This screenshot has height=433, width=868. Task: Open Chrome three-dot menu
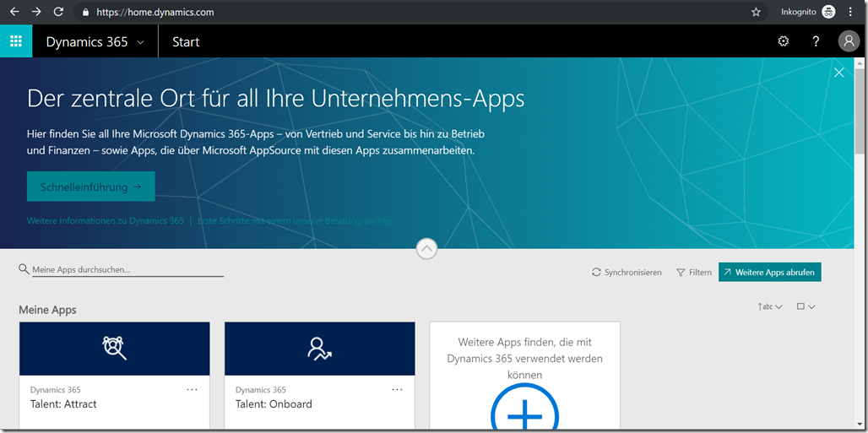coord(850,12)
